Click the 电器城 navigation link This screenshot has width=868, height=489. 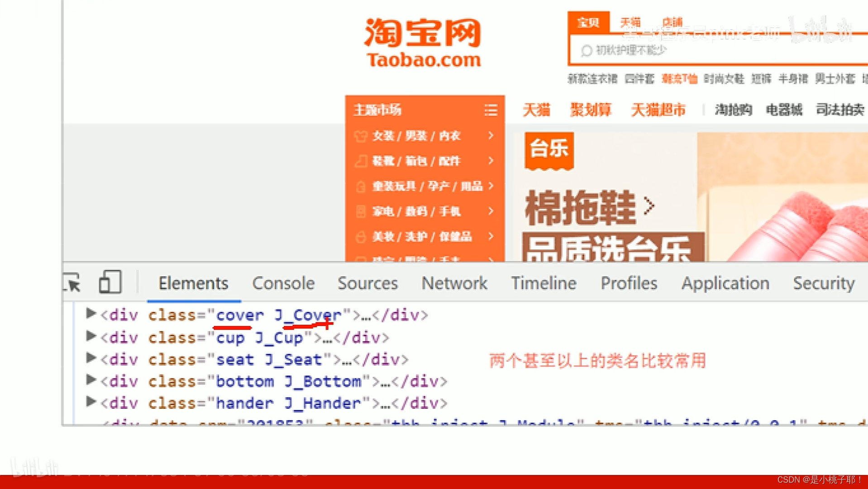pyautogui.click(x=784, y=110)
